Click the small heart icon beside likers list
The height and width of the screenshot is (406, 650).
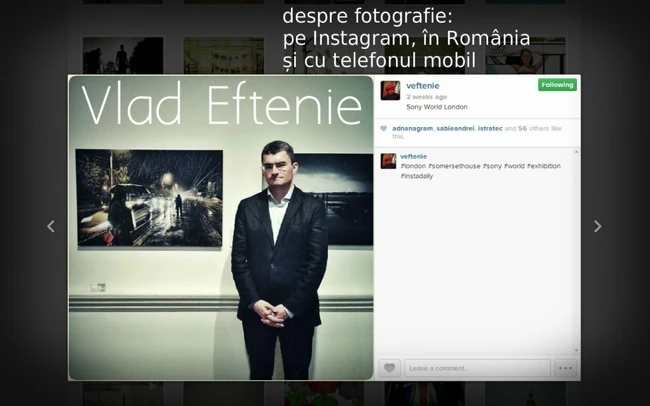[383, 128]
